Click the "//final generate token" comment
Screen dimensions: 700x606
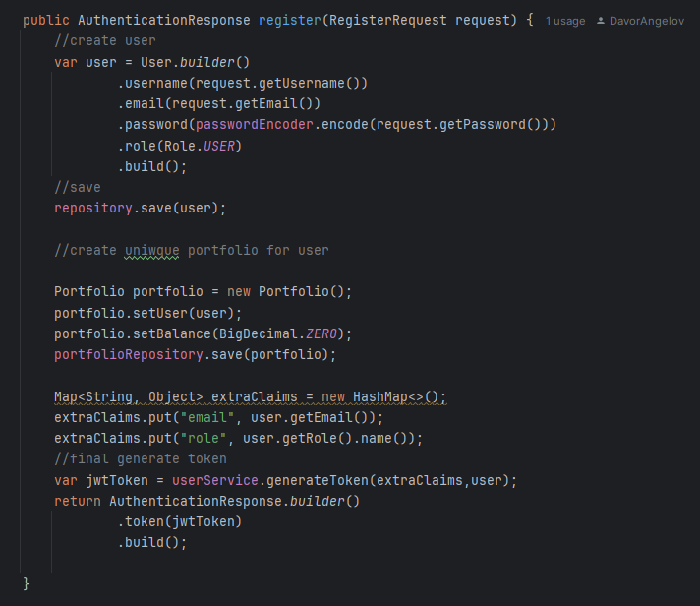tap(140, 458)
